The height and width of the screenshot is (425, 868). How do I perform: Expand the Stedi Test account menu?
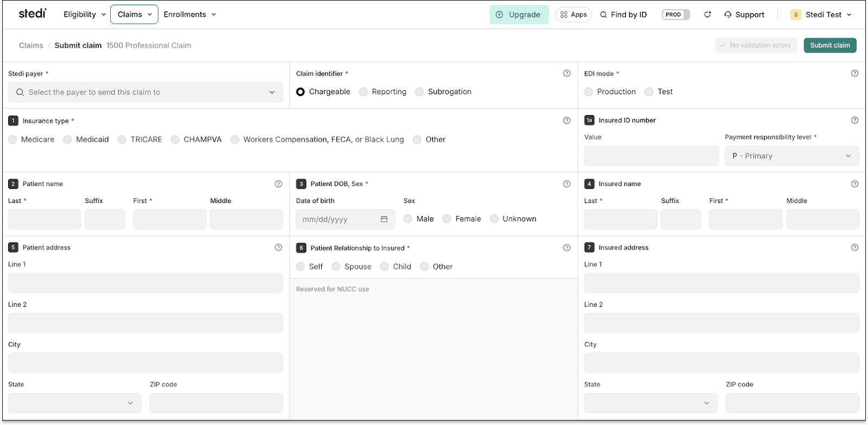822,15
